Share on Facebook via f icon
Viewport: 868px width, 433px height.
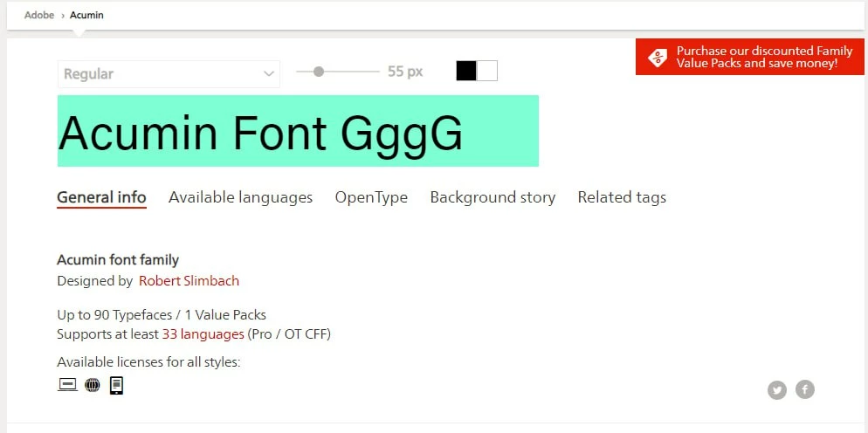tap(805, 389)
